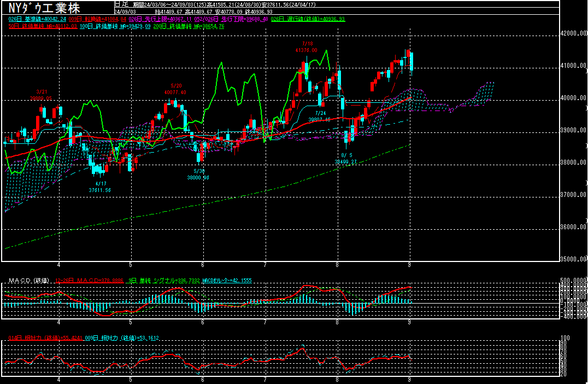The width and height of the screenshot is (588, 384).
Task: Click the 5/30 38000.96 low annotation
Action: tap(198, 174)
